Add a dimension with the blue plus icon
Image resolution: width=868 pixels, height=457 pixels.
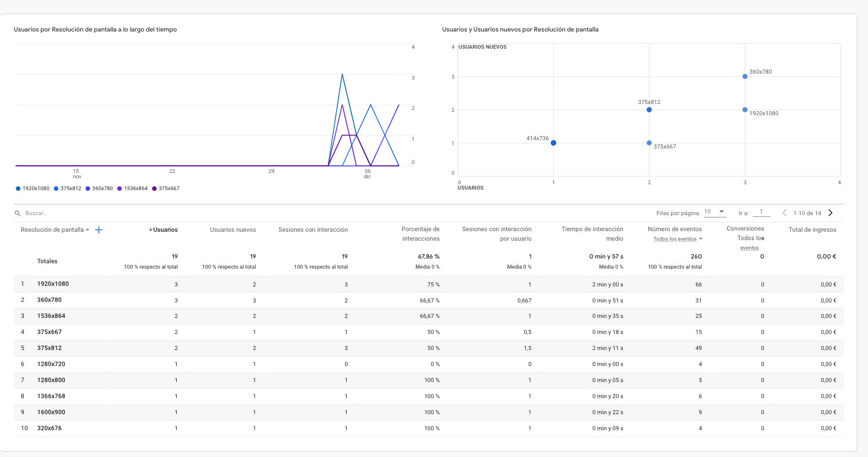point(99,229)
